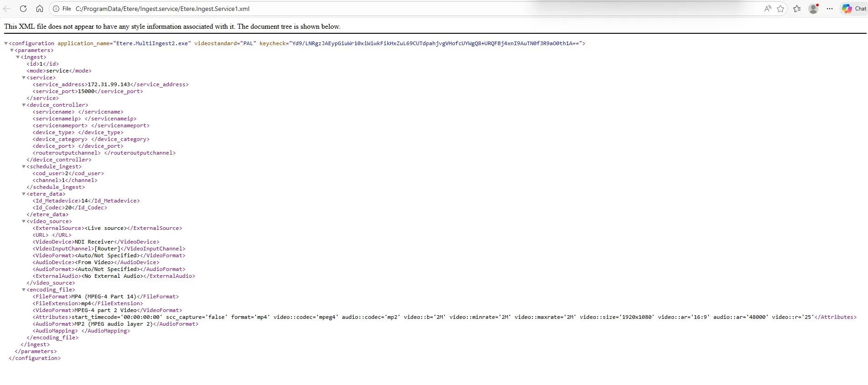The width and height of the screenshot is (868, 385).
Task: Collapse the device_controller node
Action: point(24,105)
